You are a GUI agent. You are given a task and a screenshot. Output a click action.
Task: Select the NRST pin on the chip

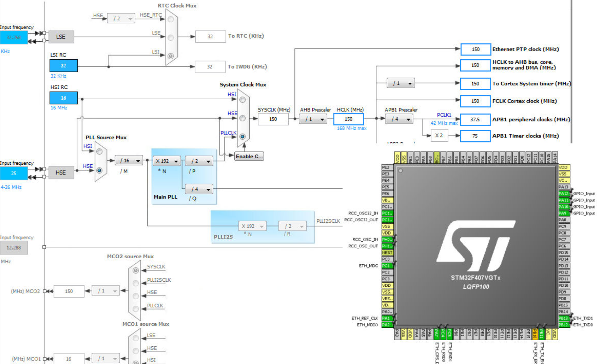[x=387, y=252]
